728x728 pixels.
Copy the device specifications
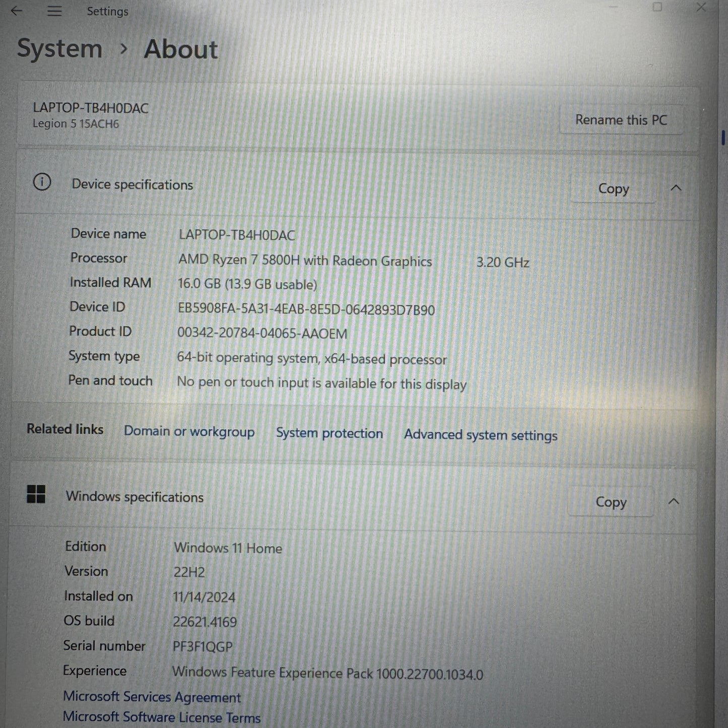click(613, 188)
